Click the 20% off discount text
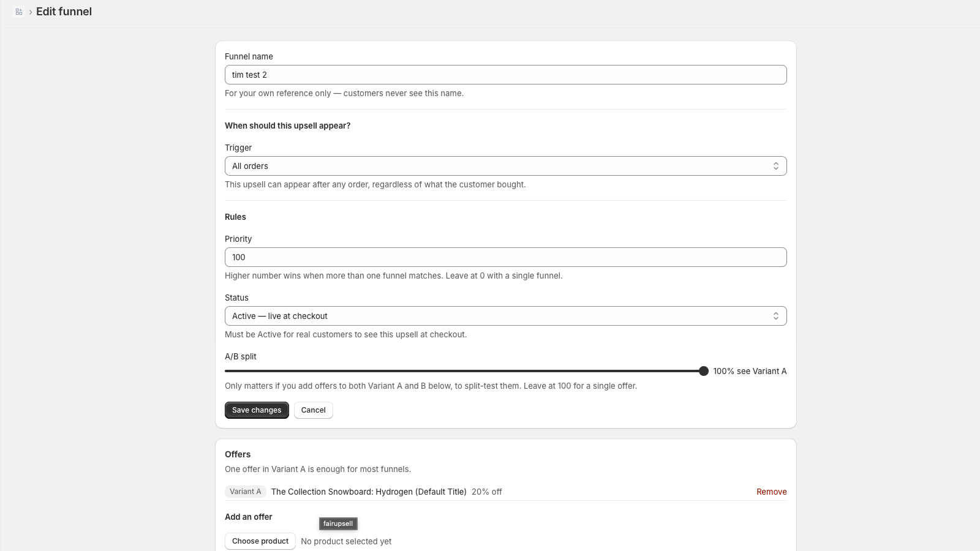 click(487, 492)
